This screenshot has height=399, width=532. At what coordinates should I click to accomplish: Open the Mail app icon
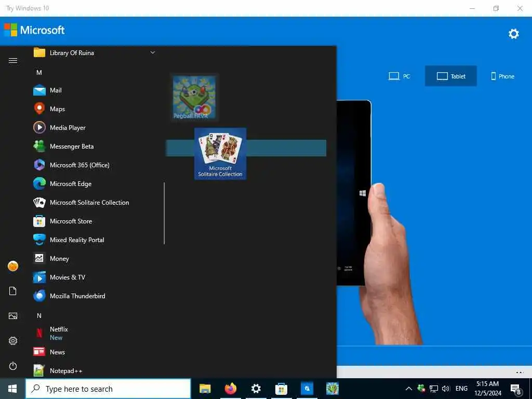pyautogui.click(x=39, y=90)
